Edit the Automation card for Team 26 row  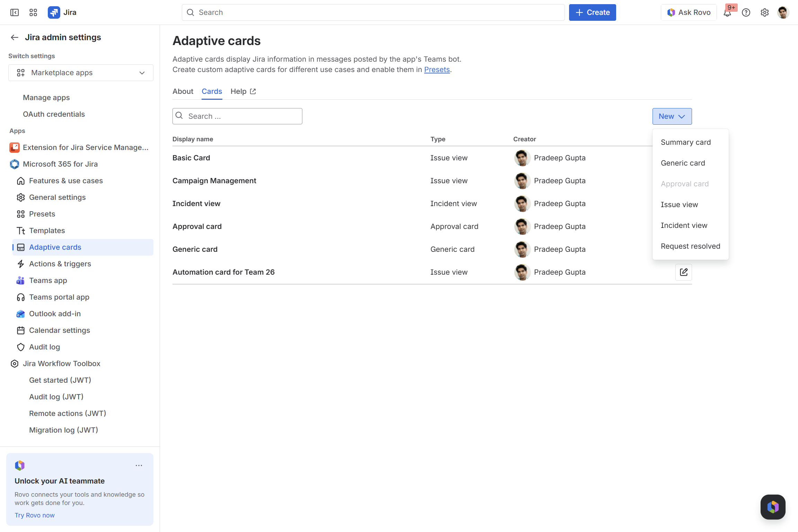[x=684, y=272]
